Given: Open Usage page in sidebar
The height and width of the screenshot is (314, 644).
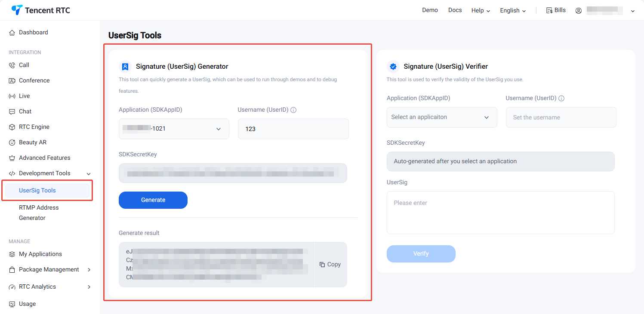Looking at the screenshot, I should pos(27,304).
